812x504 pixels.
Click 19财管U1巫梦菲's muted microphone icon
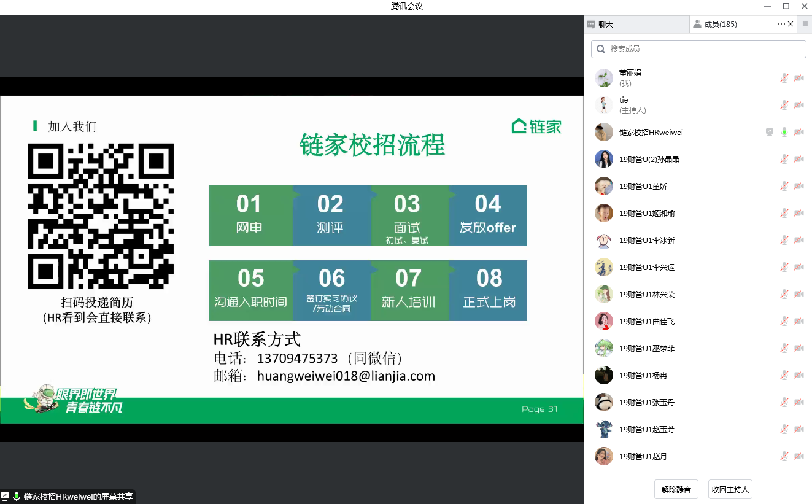coord(784,348)
